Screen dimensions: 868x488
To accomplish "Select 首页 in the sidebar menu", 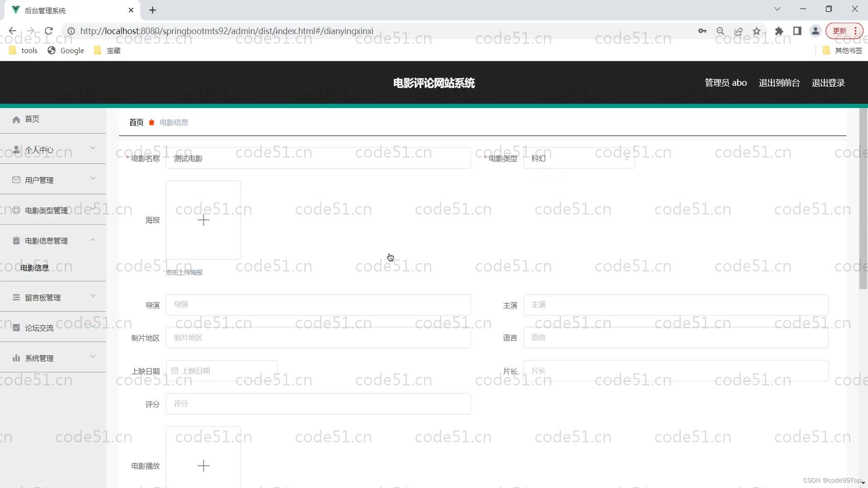I will click(32, 119).
